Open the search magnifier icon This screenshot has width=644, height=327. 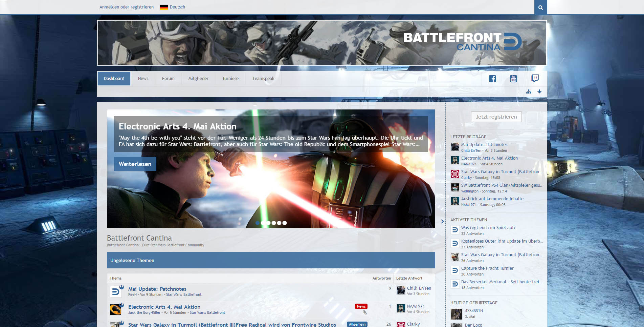point(540,7)
